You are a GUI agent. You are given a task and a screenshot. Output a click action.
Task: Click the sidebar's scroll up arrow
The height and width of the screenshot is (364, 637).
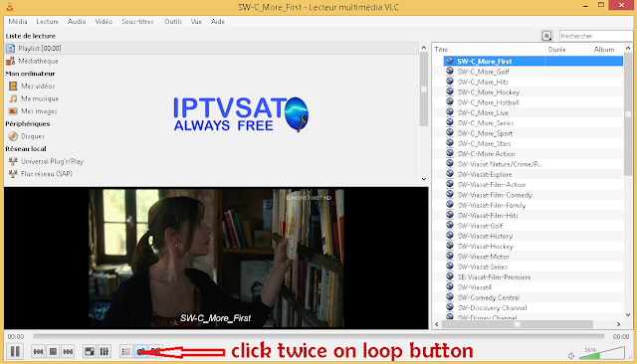click(x=424, y=48)
